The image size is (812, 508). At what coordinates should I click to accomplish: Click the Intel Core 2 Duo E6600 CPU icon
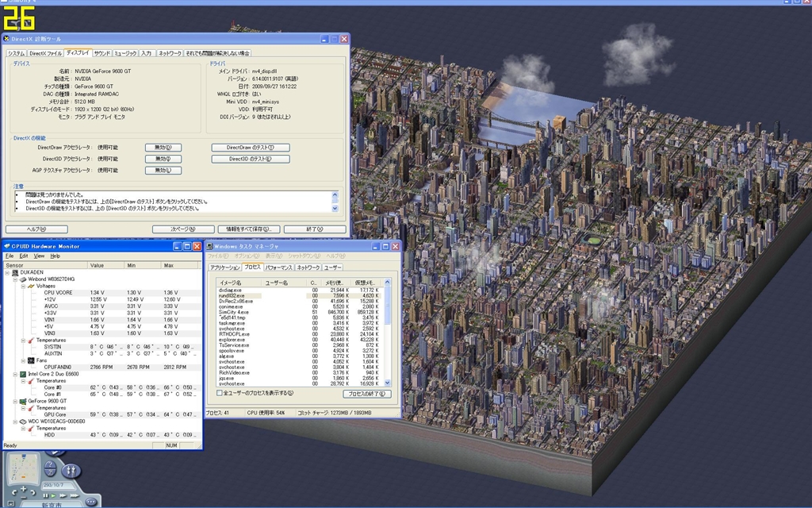[x=23, y=374]
